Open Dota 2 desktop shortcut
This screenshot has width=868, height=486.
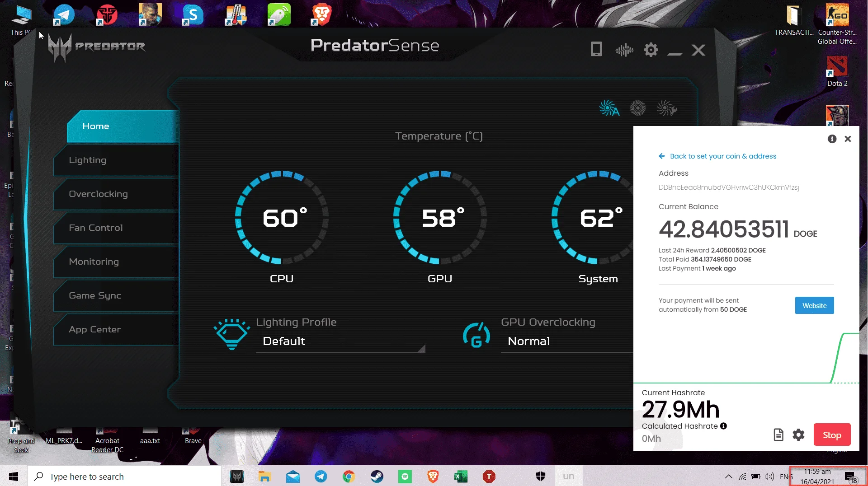click(837, 71)
